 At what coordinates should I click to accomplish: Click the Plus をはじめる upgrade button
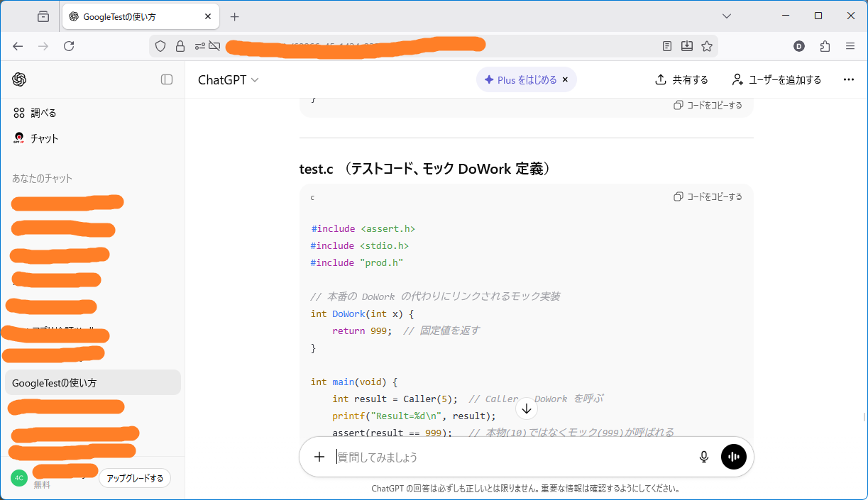[521, 80]
